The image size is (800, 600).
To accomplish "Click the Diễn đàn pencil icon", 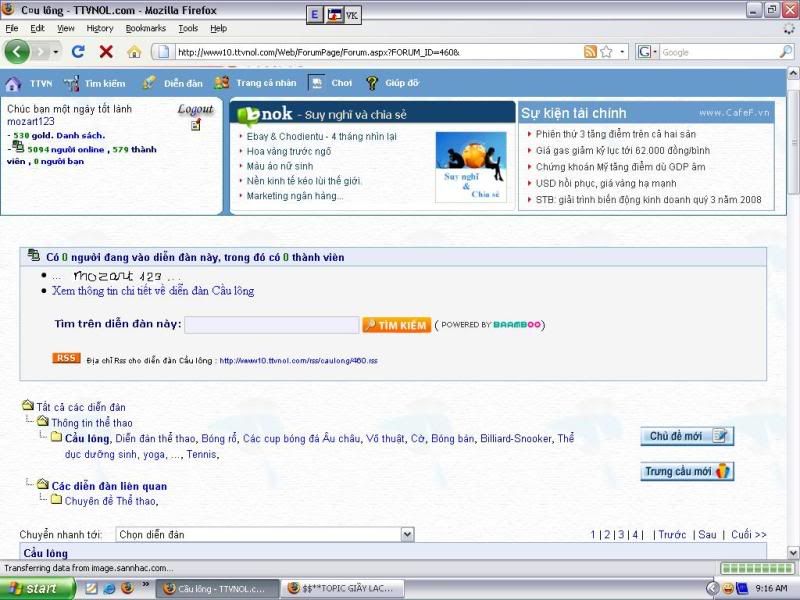I will pos(149,82).
